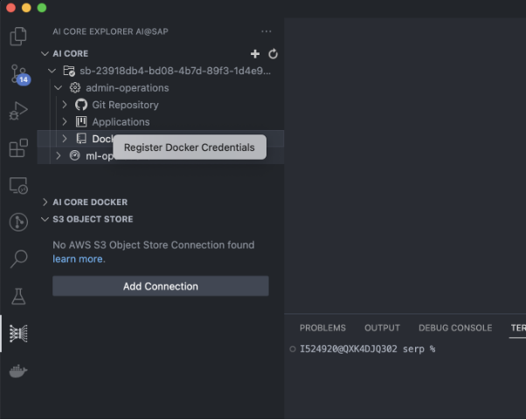Expand the Docker registry node
Viewport: 526px width, 420px height.
click(x=65, y=139)
